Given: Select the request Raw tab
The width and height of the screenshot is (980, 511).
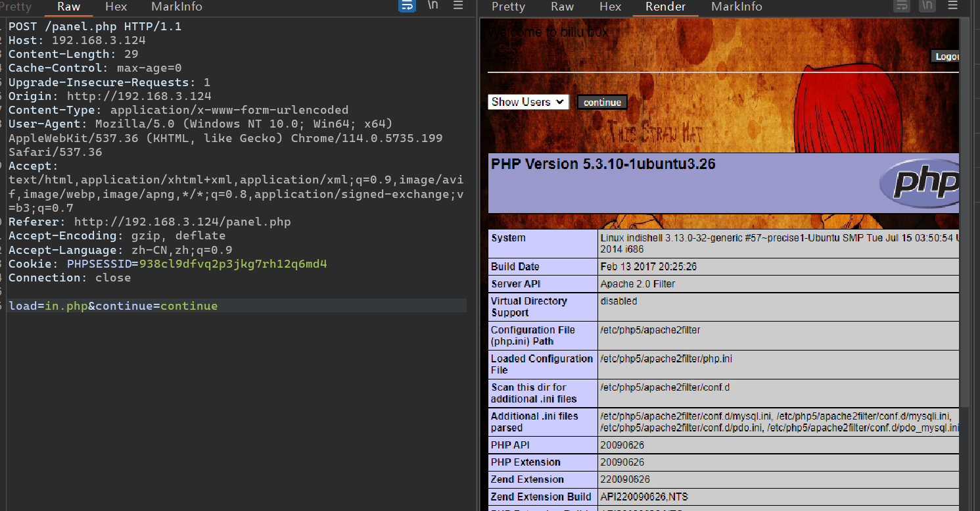Looking at the screenshot, I should [68, 7].
